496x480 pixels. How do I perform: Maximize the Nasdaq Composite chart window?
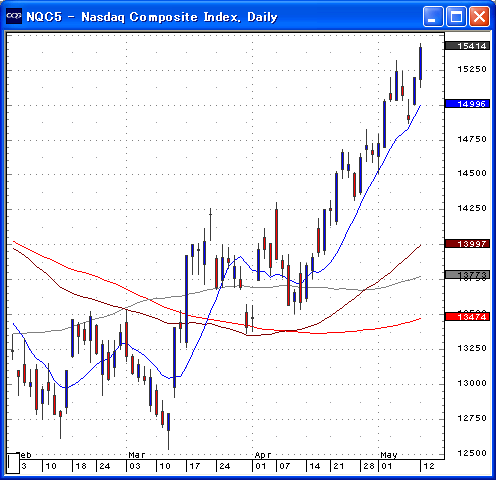click(456, 16)
